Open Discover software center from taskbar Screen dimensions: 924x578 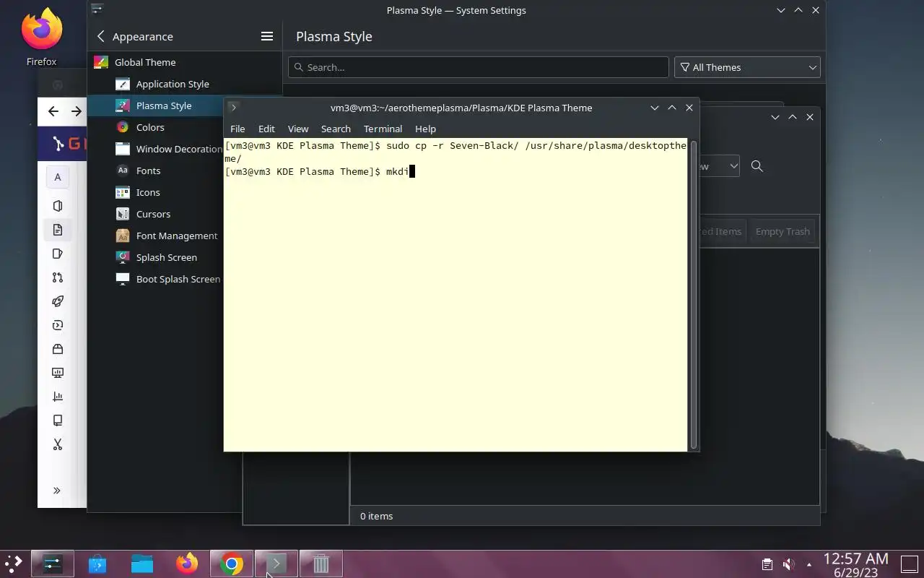(x=97, y=564)
